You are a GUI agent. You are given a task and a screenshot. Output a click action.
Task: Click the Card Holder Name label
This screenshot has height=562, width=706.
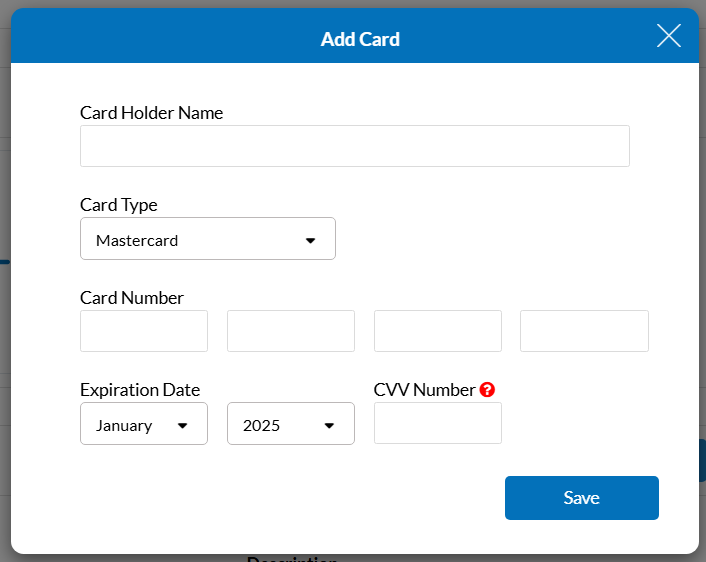(151, 113)
